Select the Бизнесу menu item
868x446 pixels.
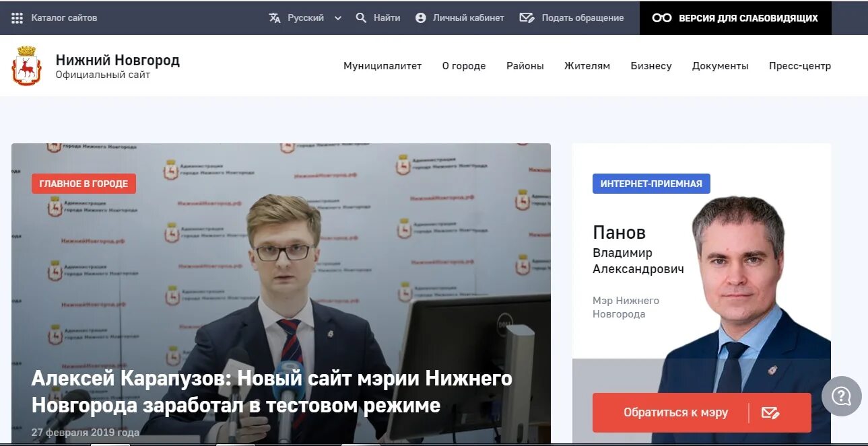[x=651, y=66]
